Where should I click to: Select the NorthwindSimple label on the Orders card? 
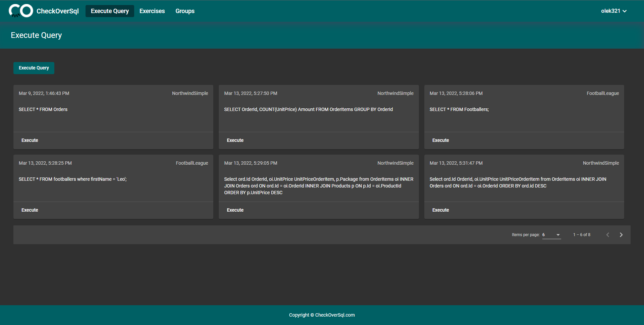tap(190, 93)
